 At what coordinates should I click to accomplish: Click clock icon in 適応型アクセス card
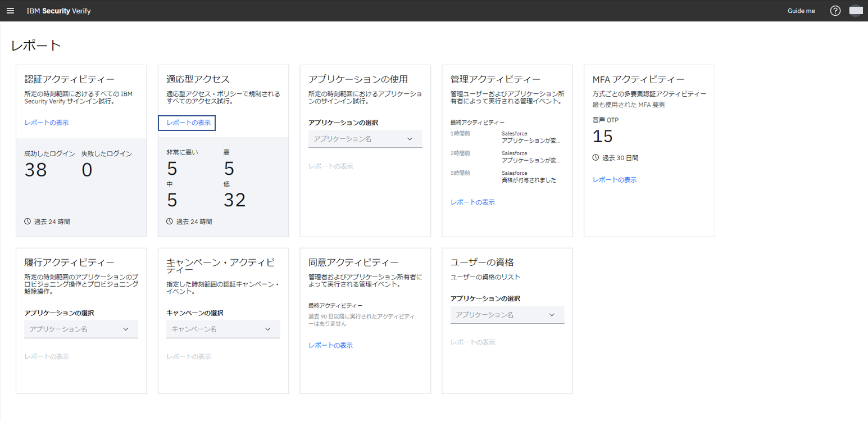pos(170,221)
